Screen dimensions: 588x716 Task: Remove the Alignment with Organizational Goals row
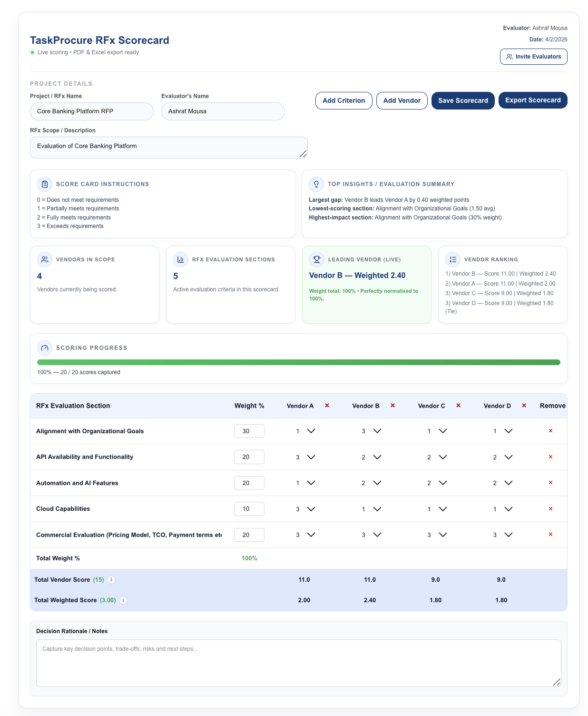(x=550, y=431)
